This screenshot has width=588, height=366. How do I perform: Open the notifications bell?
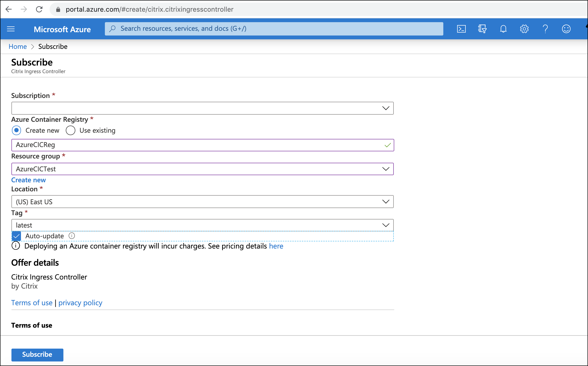tap(503, 29)
